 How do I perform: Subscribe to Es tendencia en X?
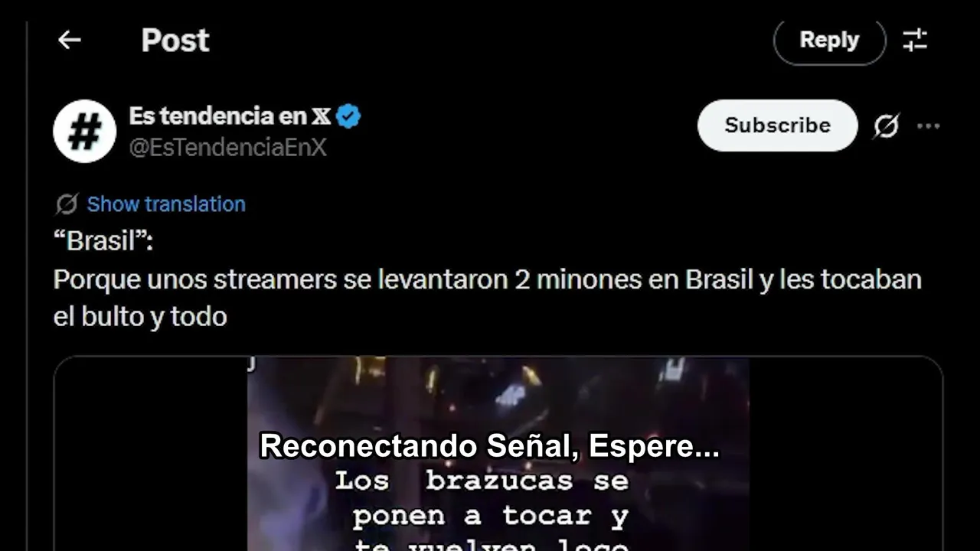[x=777, y=126]
